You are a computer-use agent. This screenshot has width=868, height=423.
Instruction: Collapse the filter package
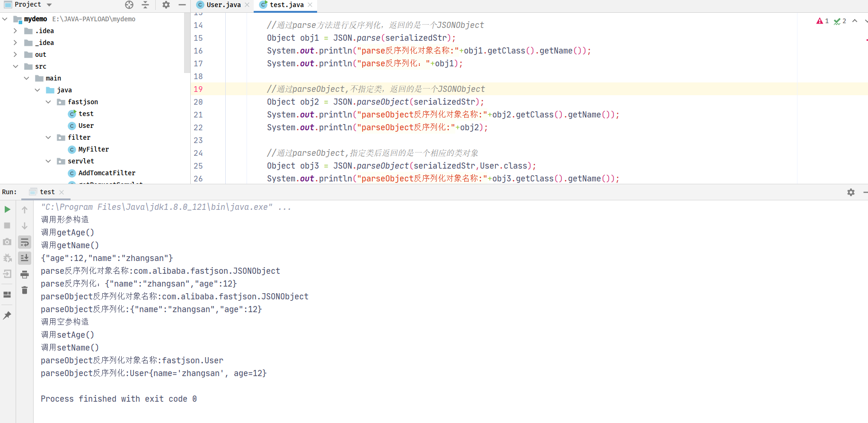pos(48,137)
